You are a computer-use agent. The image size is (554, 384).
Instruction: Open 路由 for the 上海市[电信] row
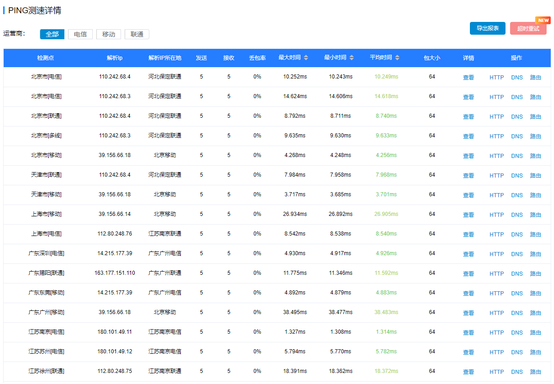click(536, 234)
